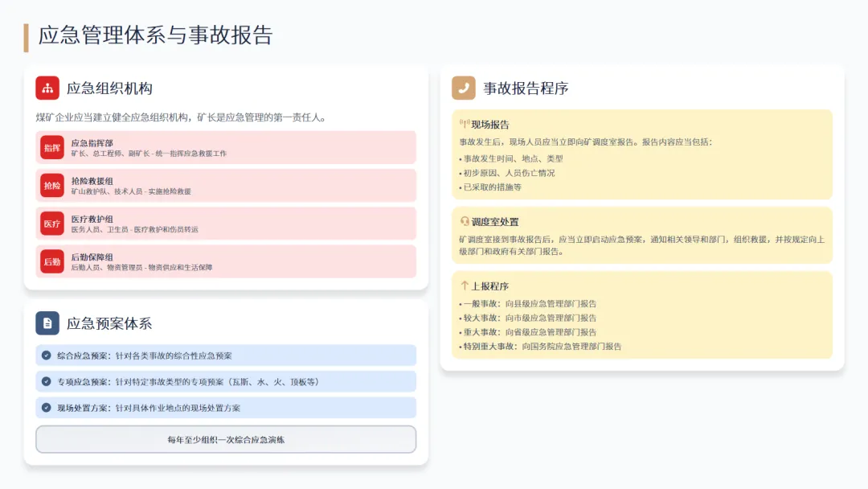Click bullet 事故发生时间、地点、类型
868x489 pixels.
(x=511, y=158)
